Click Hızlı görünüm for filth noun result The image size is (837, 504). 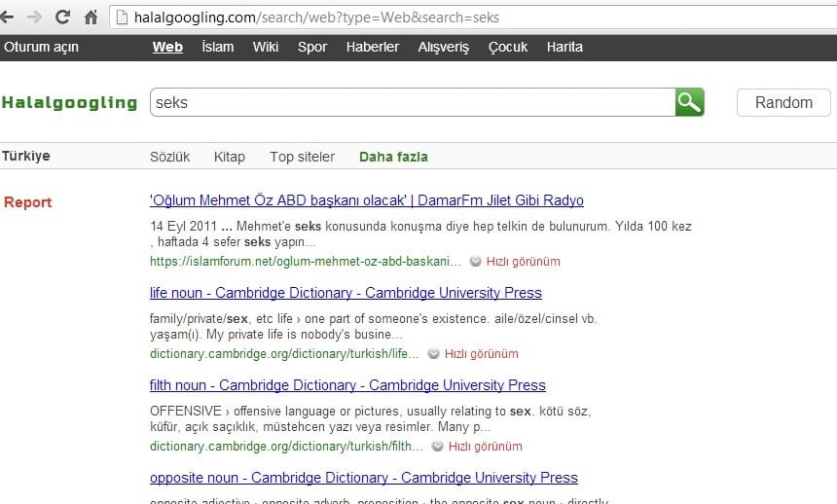[x=486, y=447]
